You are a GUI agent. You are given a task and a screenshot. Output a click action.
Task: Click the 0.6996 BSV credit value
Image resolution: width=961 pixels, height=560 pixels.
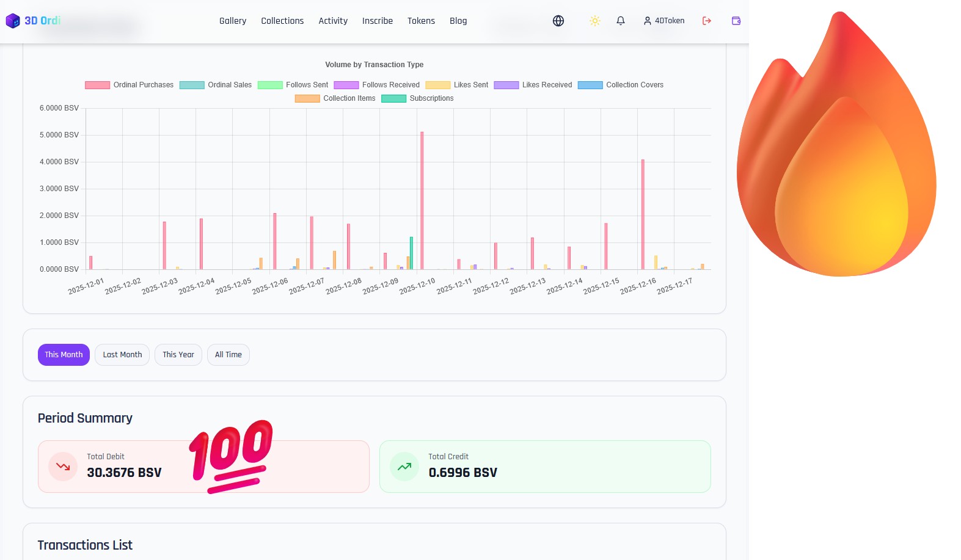pyautogui.click(x=463, y=473)
